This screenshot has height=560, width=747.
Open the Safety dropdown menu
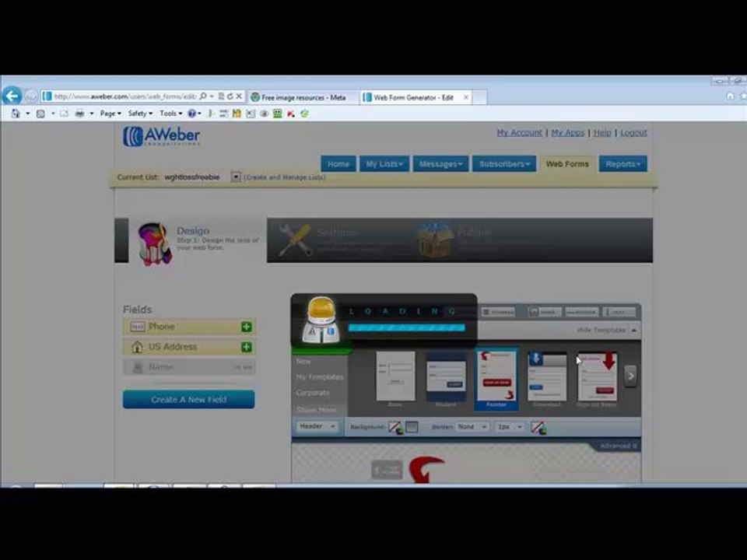tap(140, 114)
